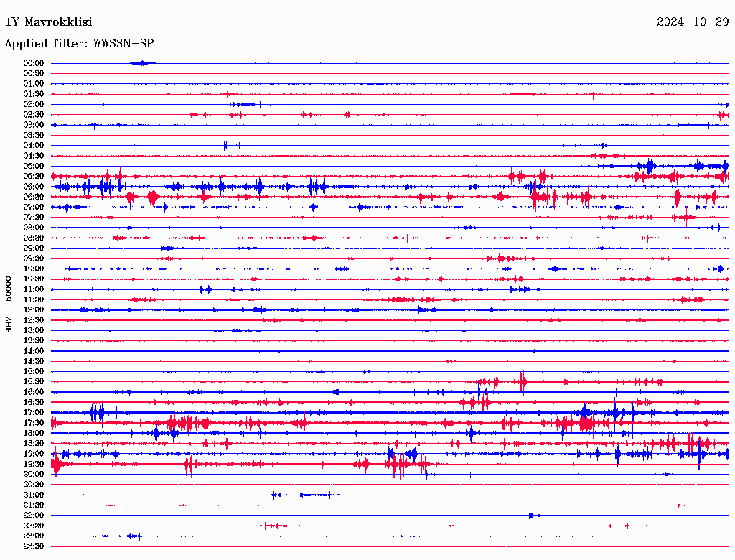This screenshot has width=735, height=560.
Task: Click the '12:30' time label
Action: [x=33, y=320]
